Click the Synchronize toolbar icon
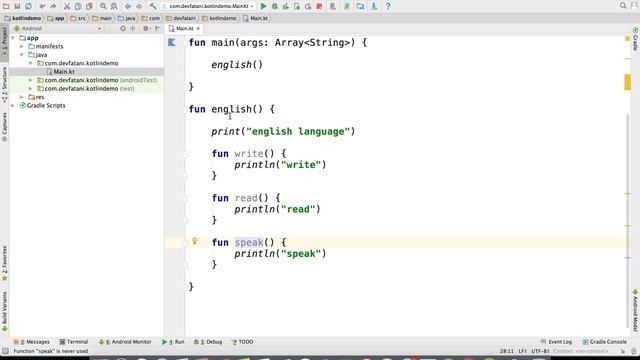The height and width of the screenshot is (360, 640). pyautogui.click(x=29, y=6)
